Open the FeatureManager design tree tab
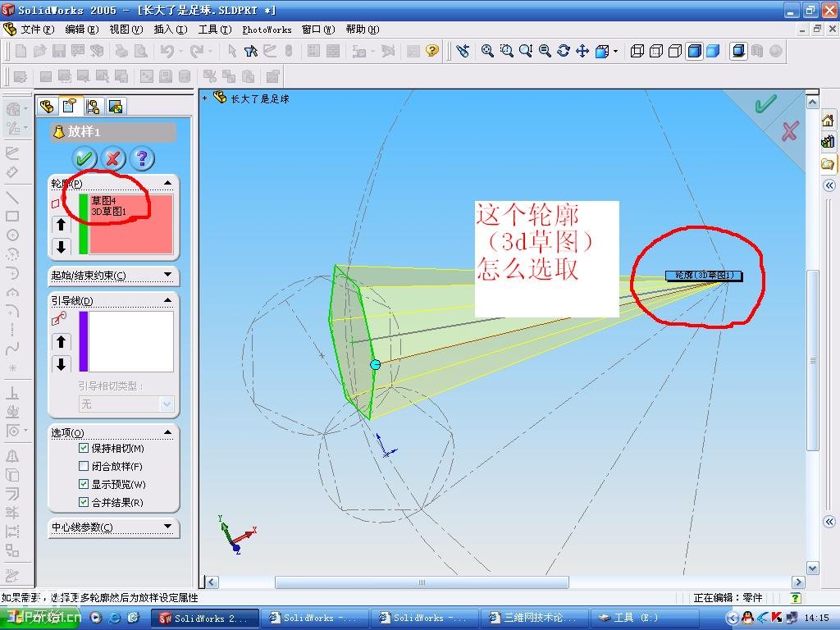Viewport: 840px width, 630px height. [47, 106]
